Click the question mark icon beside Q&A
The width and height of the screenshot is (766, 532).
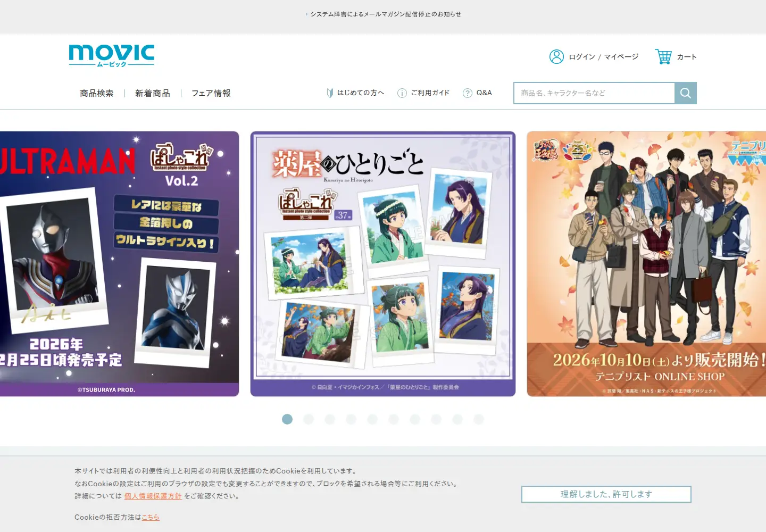click(x=468, y=93)
